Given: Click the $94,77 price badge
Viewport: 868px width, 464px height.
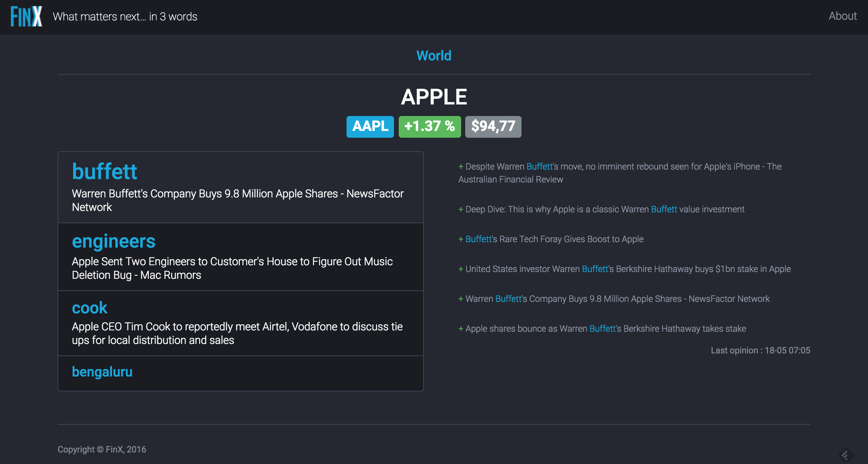Looking at the screenshot, I should (493, 127).
